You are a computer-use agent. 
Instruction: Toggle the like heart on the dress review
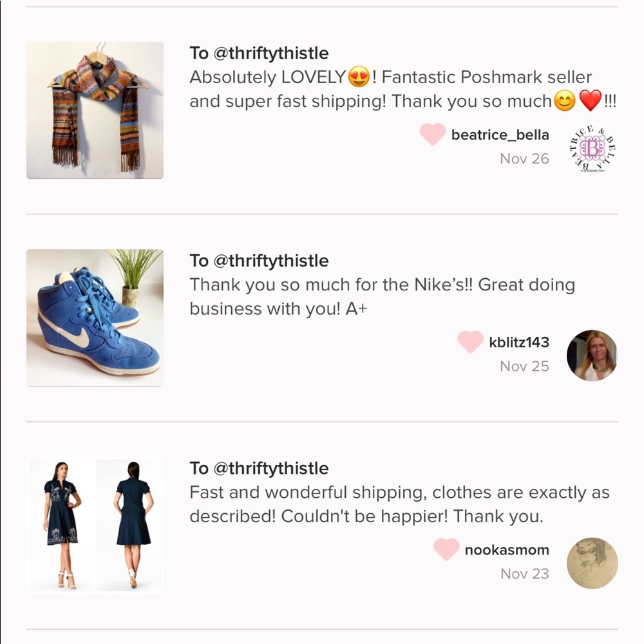(x=446, y=550)
